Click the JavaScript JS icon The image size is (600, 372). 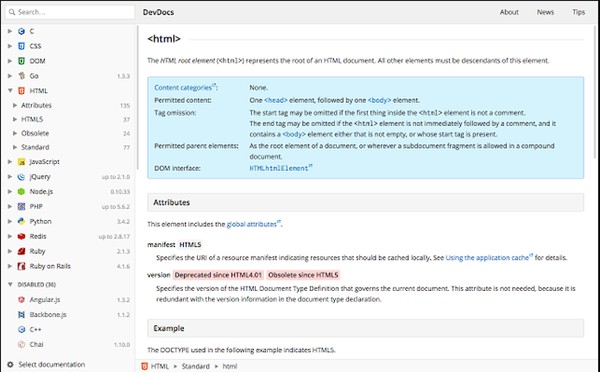pyautogui.click(x=21, y=162)
